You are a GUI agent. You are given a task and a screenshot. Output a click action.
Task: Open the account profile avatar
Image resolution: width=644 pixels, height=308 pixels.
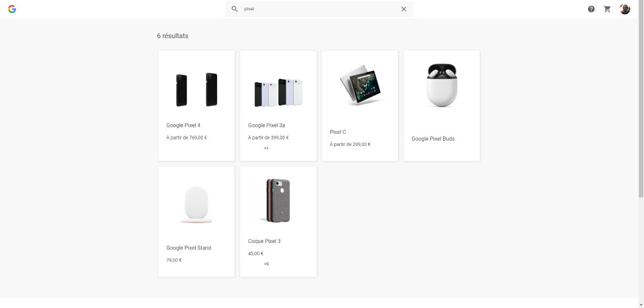click(x=625, y=9)
